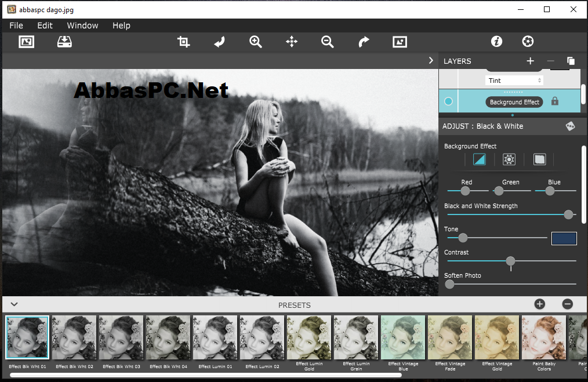Click the Adjust panel vertical scrollbar
The width and height of the screenshot is (588, 382).
(584, 185)
